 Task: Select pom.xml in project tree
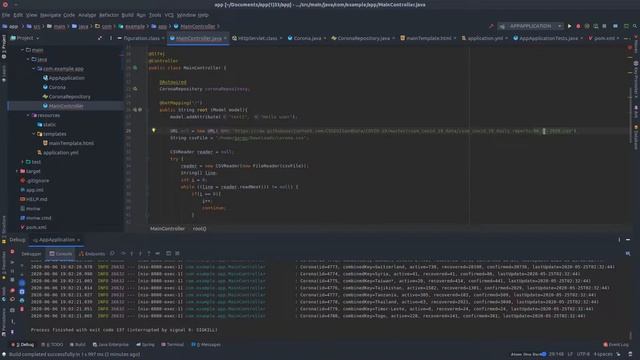click(36, 227)
